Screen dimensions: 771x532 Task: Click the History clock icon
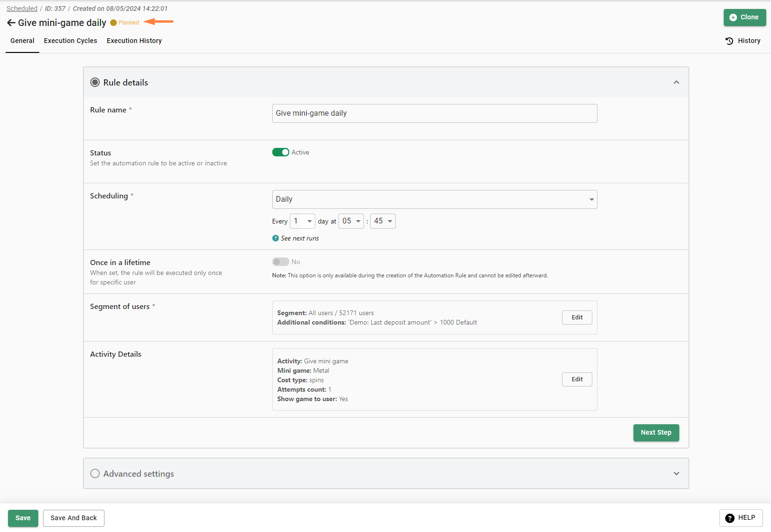coord(729,41)
